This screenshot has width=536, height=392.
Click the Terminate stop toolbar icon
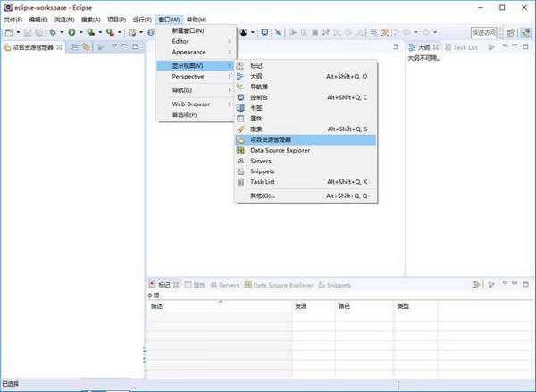point(315,32)
